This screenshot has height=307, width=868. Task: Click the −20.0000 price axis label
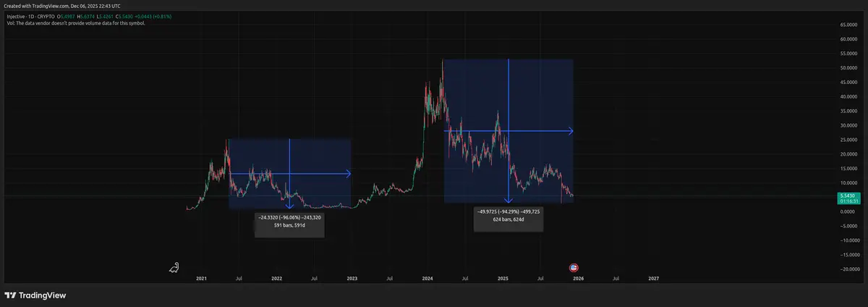[848, 269]
